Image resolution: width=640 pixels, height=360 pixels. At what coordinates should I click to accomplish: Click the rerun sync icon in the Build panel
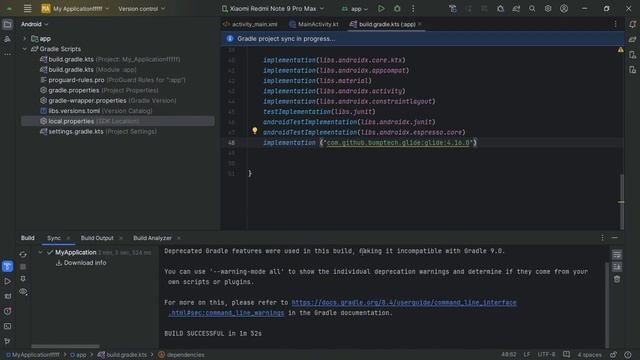23,254
